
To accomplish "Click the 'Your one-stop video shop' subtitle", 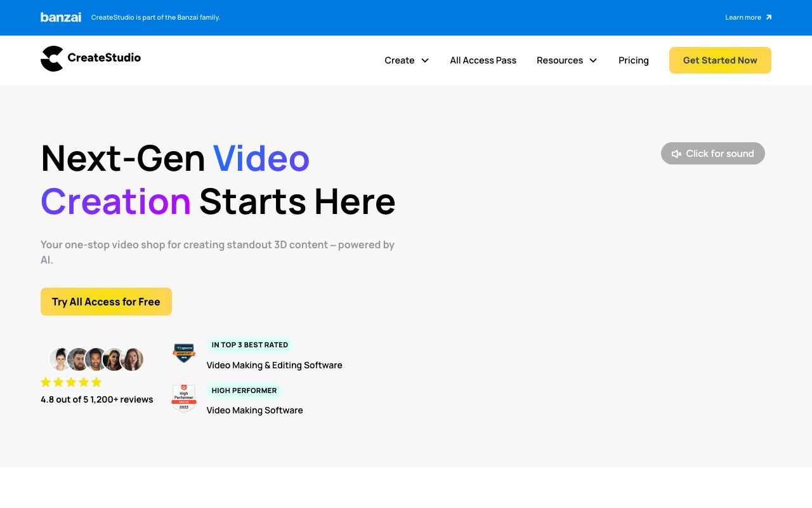I will click(x=218, y=252).
